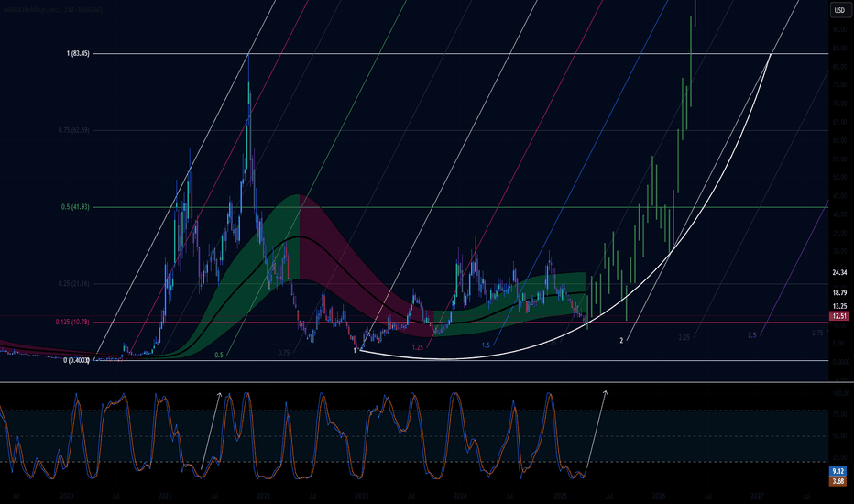
Task: Select the Fibonacci level label 1 (83.45)
Action: tap(78, 53)
